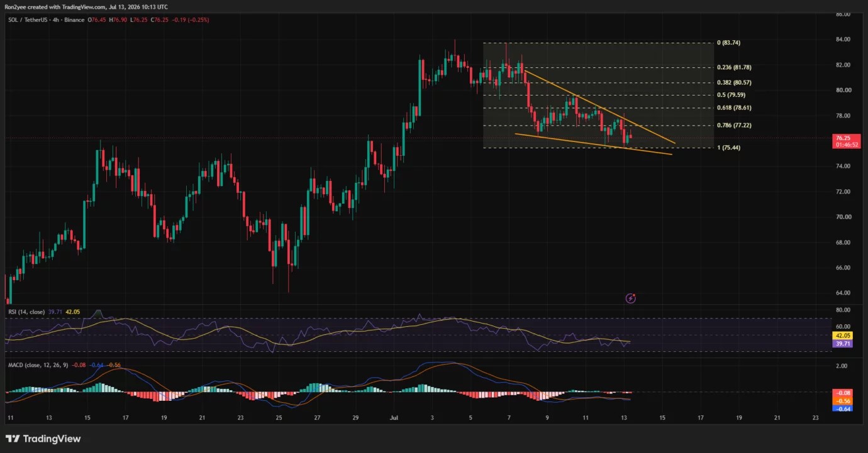868x453 pixels.
Task: Click the 29 label on the date axis
Action: click(355, 417)
